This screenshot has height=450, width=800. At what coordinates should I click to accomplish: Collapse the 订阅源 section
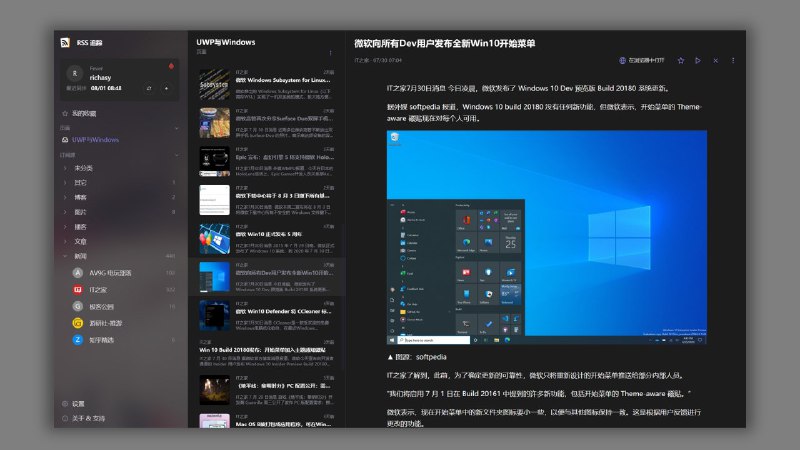pos(175,155)
